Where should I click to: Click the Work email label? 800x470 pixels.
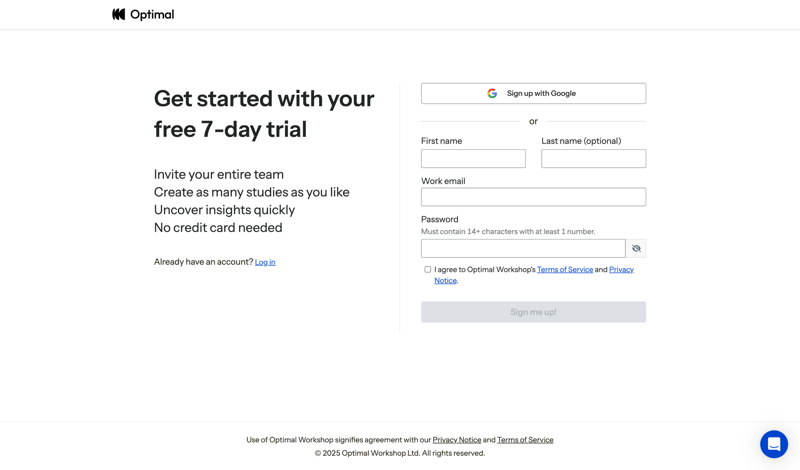tap(443, 181)
